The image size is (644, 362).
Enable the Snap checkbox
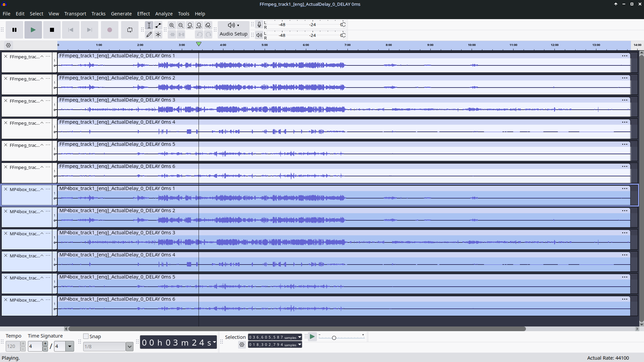click(86, 336)
